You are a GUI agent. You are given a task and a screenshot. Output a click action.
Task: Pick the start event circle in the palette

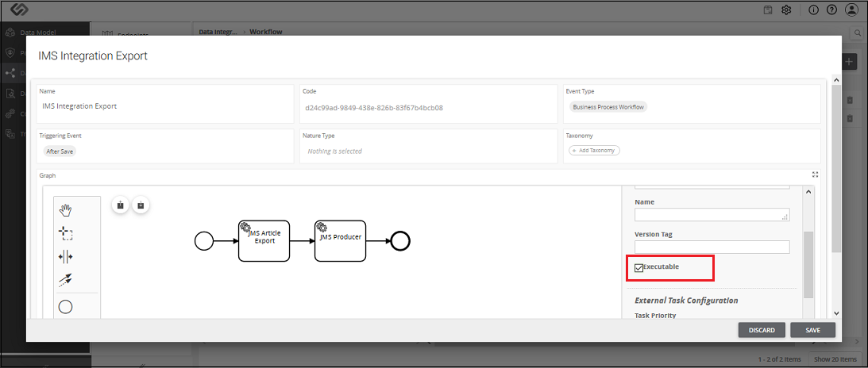coord(66,307)
